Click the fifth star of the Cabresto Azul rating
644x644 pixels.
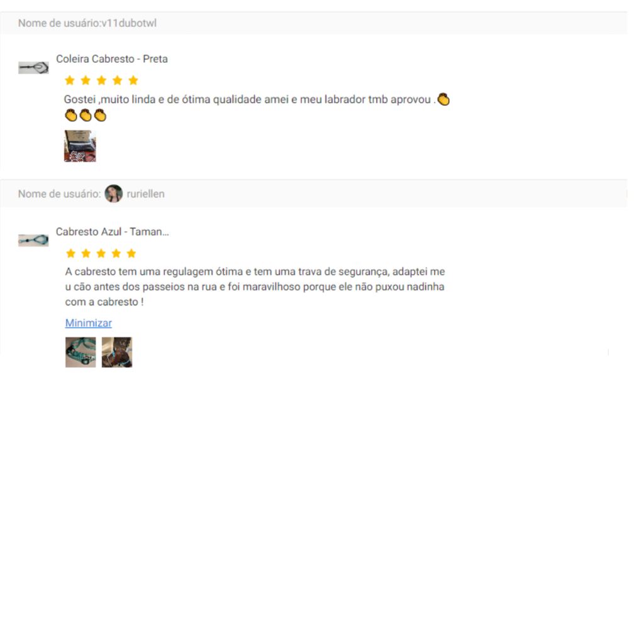tap(131, 253)
